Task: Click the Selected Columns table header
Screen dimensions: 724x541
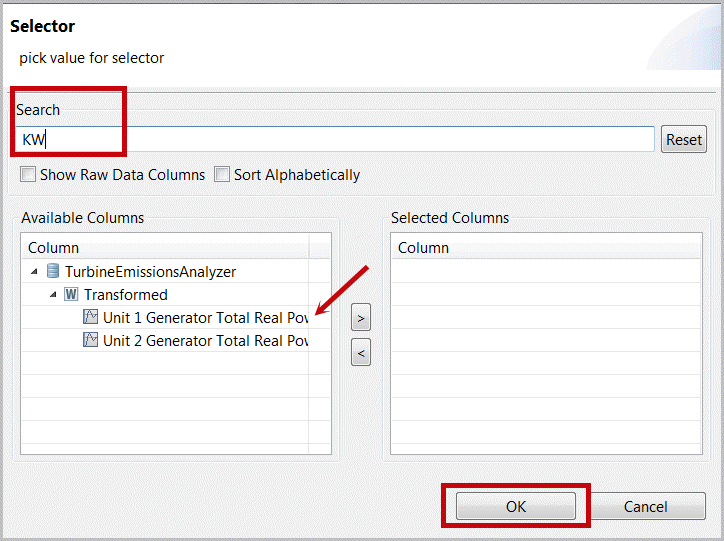Action: [x=545, y=247]
